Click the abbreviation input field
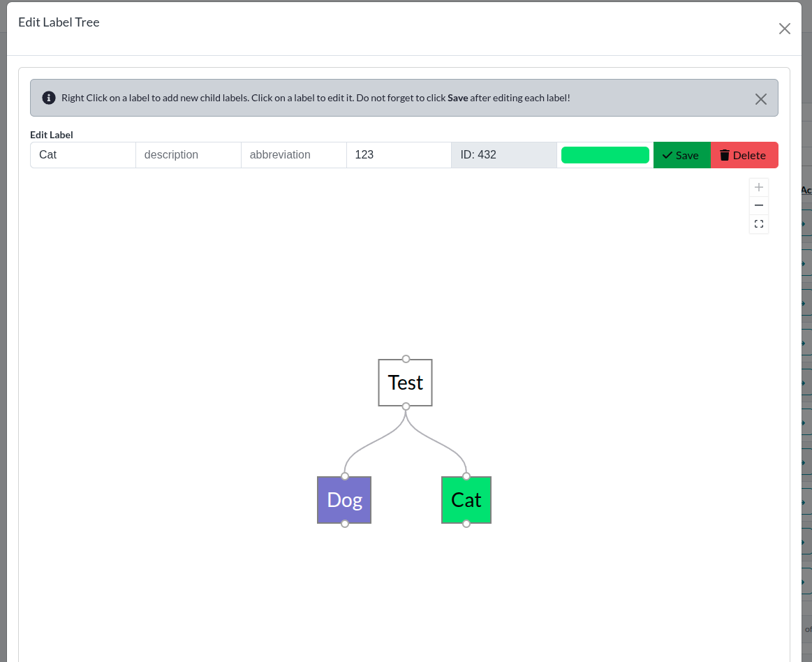Viewport: 812px width, 662px height. [x=293, y=154]
